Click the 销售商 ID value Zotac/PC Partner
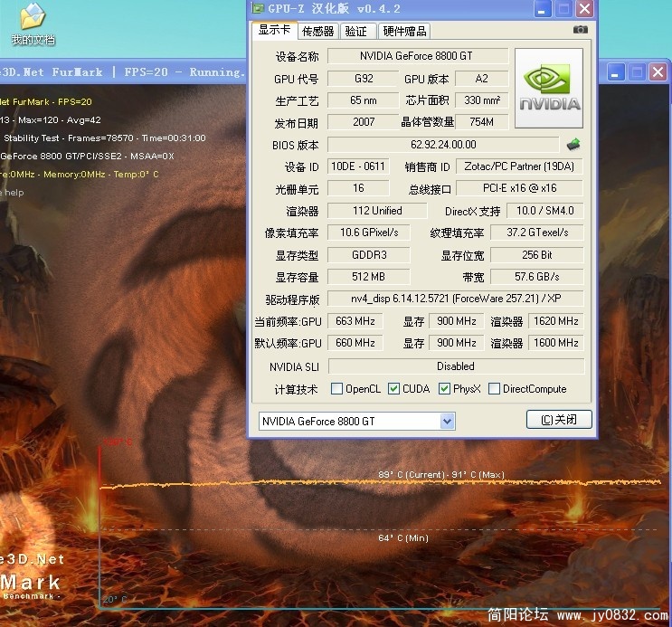672x627 pixels. pyautogui.click(x=519, y=166)
